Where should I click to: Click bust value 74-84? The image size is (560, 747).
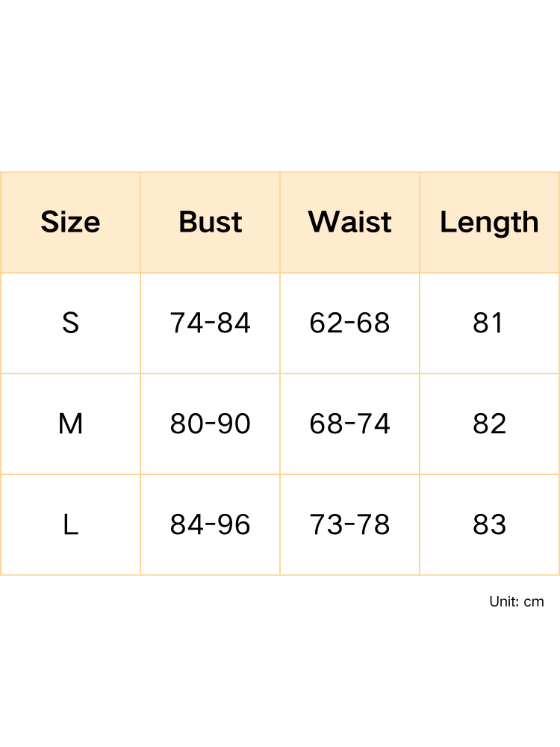pos(211,323)
